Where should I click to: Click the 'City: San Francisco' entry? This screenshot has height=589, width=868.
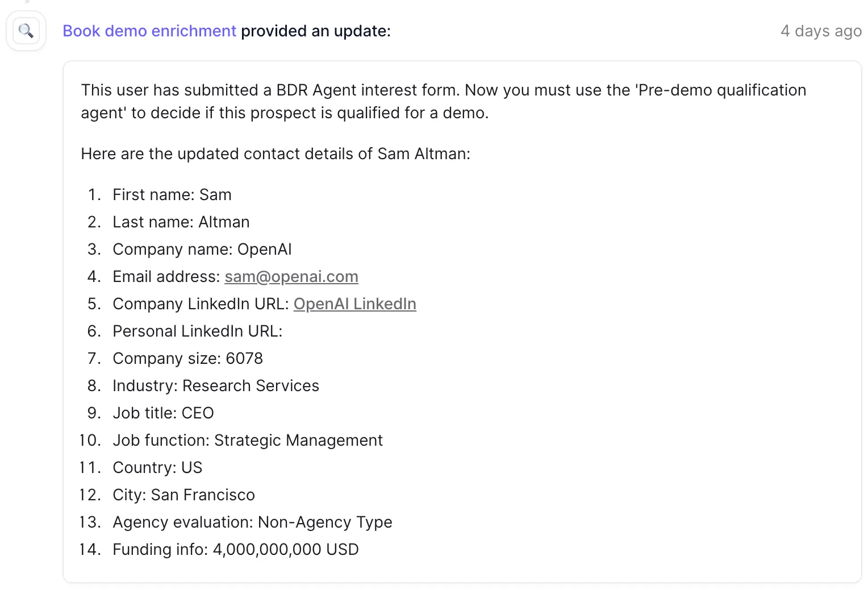point(183,495)
